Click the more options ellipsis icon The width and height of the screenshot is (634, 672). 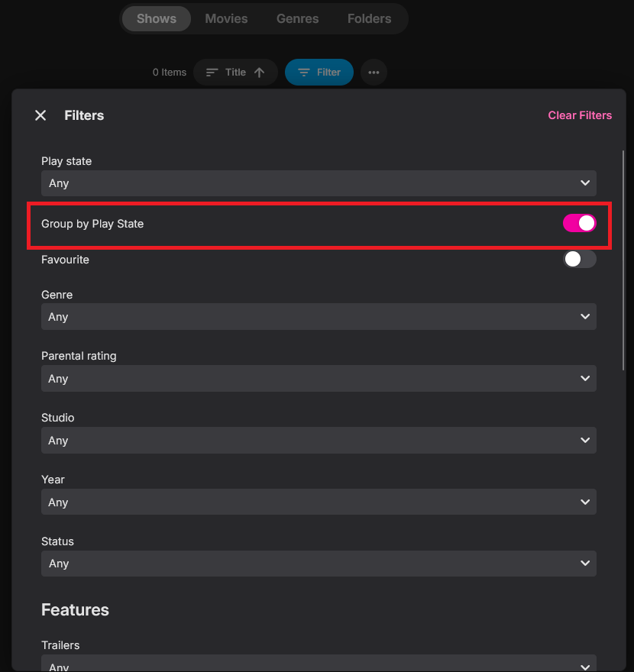coord(374,72)
